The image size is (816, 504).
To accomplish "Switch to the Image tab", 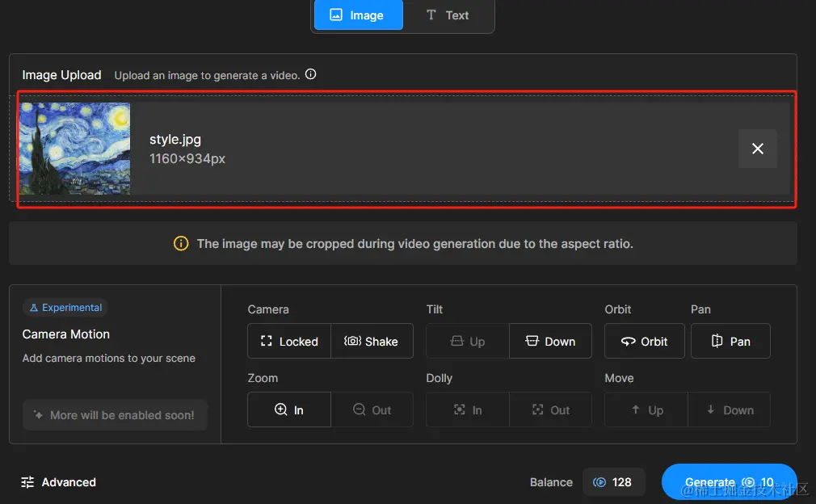I will 358,15.
